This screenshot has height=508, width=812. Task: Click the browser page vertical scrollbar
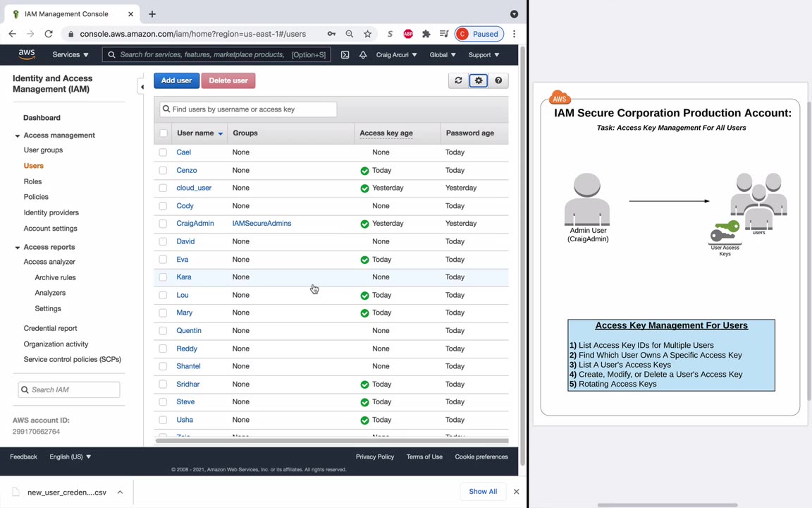[x=522, y=254]
